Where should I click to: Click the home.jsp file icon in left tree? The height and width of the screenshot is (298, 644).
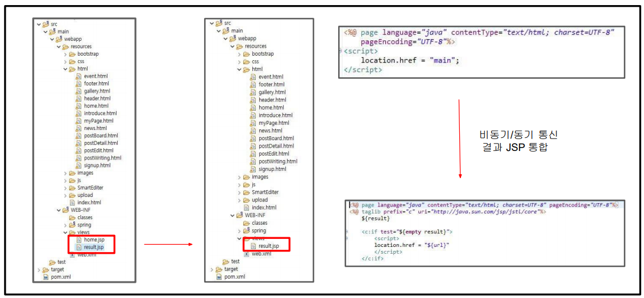click(x=79, y=240)
